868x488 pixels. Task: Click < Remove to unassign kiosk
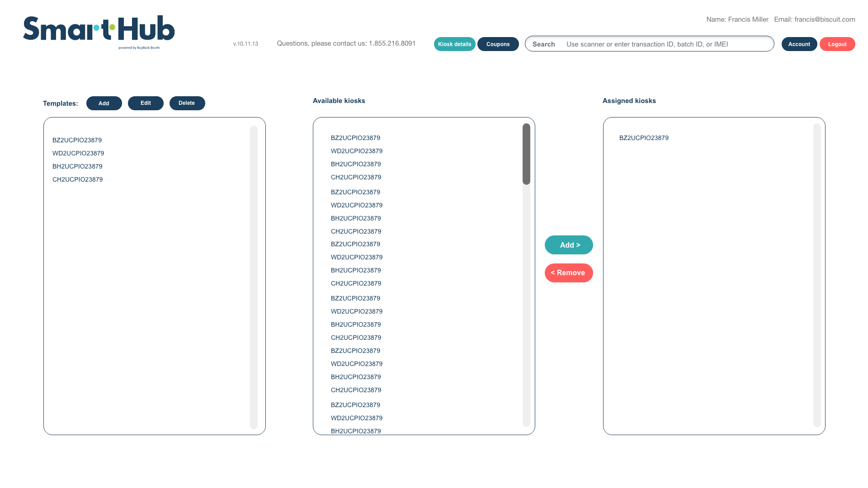point(569,273)
